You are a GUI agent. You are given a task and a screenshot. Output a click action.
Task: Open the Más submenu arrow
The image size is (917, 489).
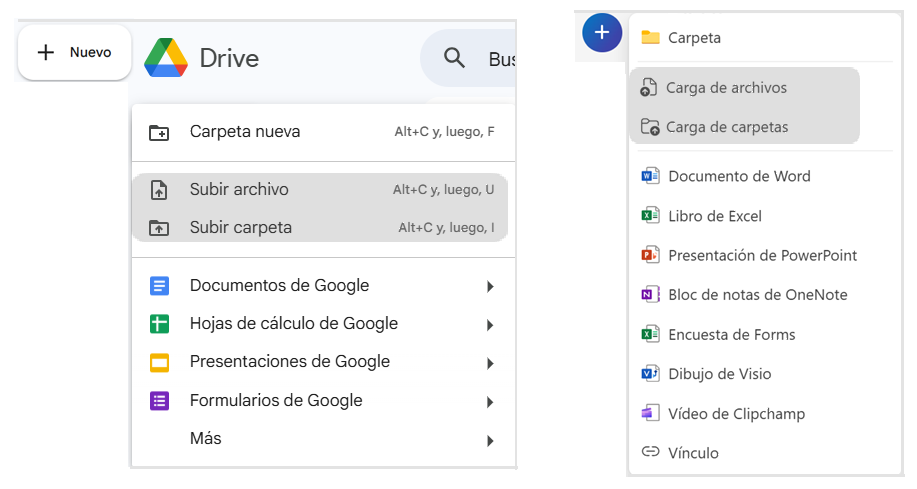tap(490, 440)
